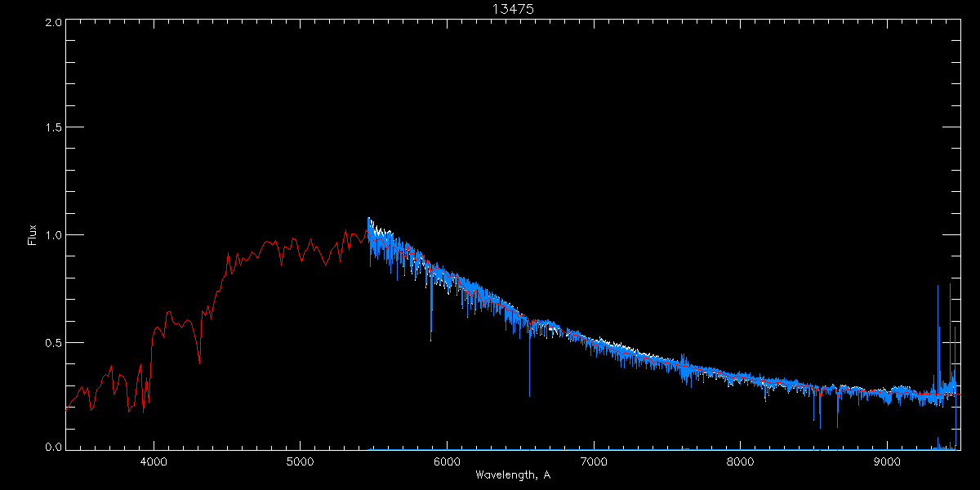Image resolution: width=980 pixels, height=490 pixels.
Task: Click the 0.0 flux tick label
Action: [51, 446]
